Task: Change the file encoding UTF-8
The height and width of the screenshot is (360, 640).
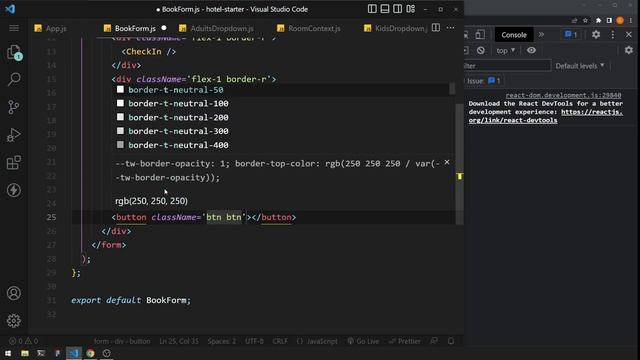Action: (x=254, y=341)
